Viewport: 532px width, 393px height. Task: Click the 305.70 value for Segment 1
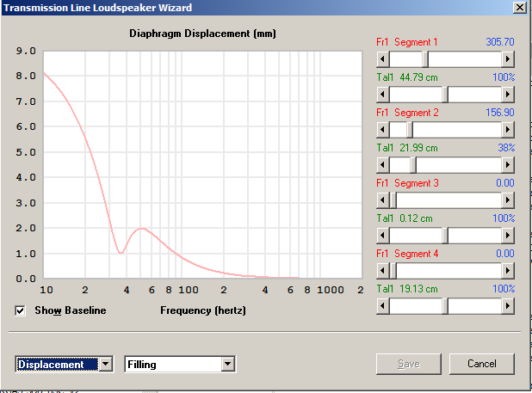tap(500, 42)
